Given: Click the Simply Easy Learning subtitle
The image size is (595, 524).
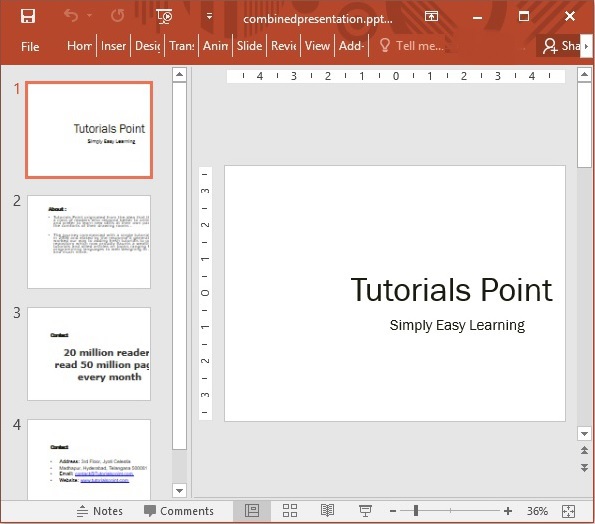Looking at the screenshot, I should click(x=457, y=325).
